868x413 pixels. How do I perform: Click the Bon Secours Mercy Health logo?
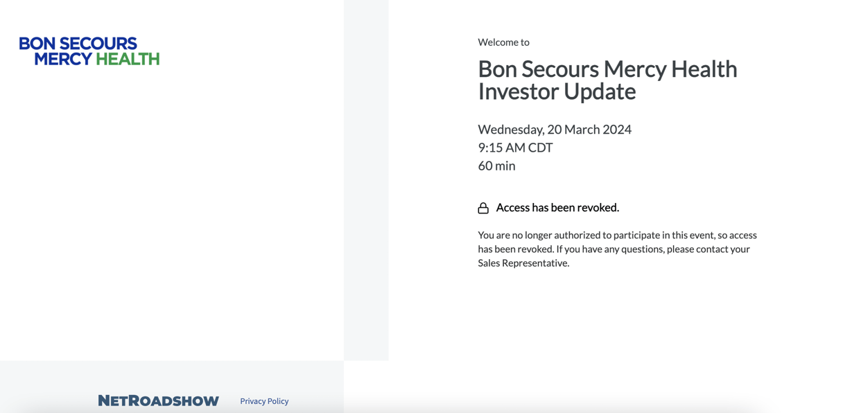tap(89, 51)
